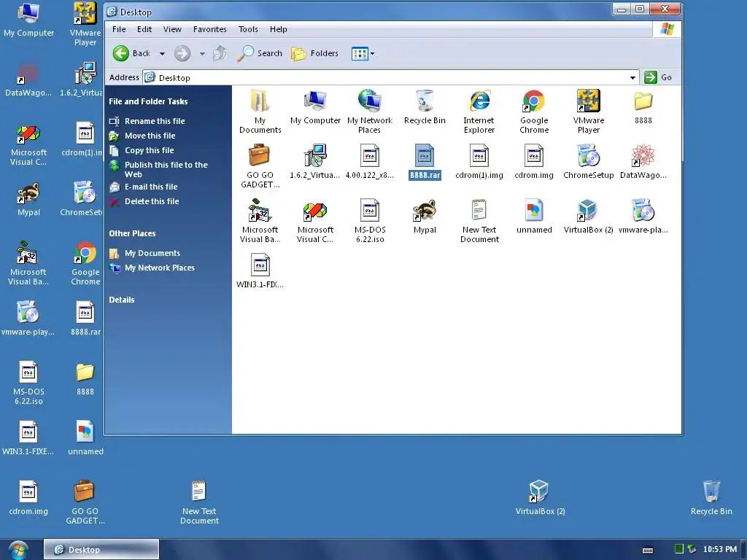747x560 pixels.
Task: Select unnamed file in Explorer window
Action: 534,216
